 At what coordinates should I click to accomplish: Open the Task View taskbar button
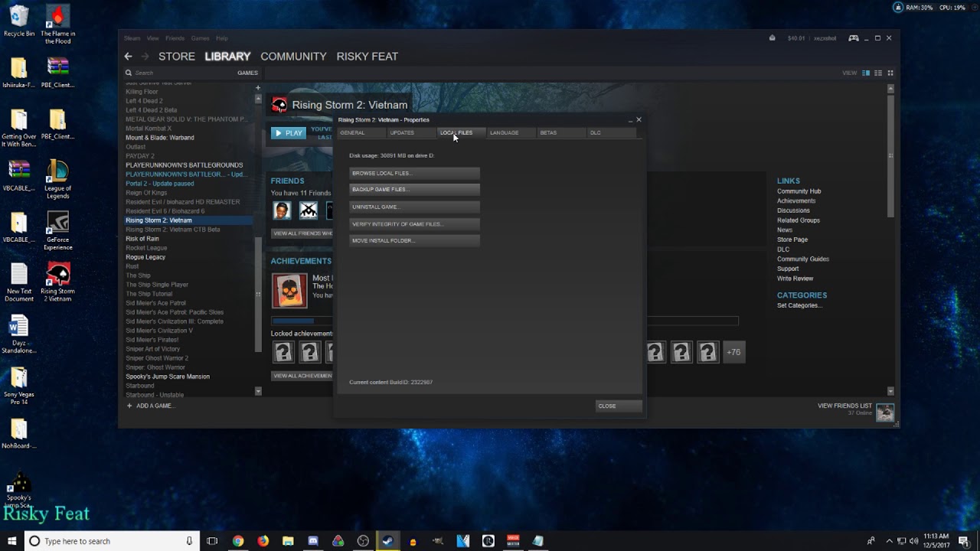coord(212,541)
